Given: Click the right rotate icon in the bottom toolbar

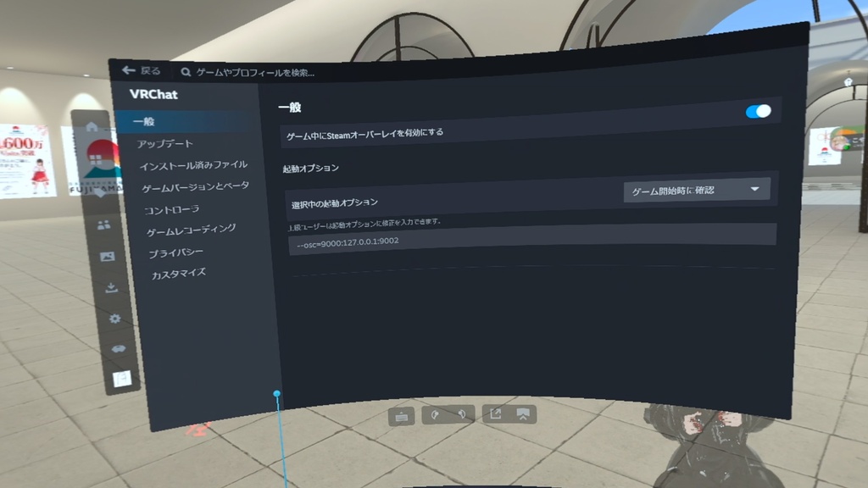Looking at the screenshot, I should [x=461, y=414].
